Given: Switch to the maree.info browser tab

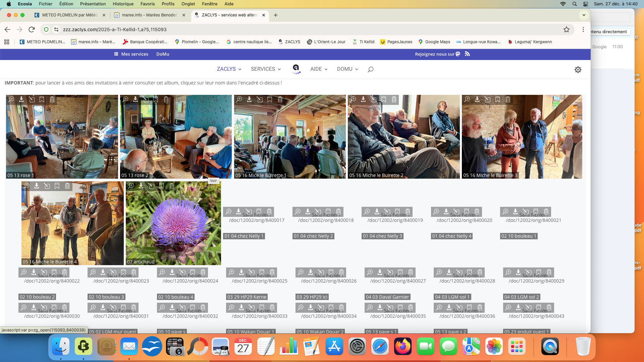Looking at the screenshot, I should click(x=149, y=15).
